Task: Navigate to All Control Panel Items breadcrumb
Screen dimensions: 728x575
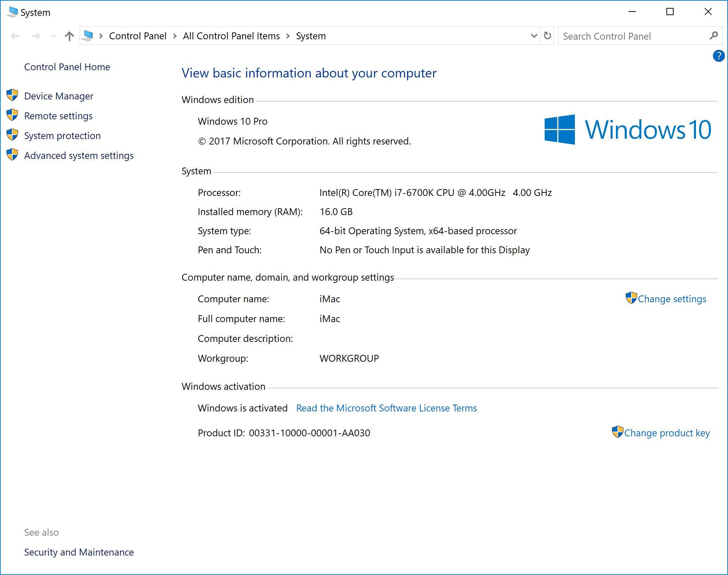Action: [231, 36]
